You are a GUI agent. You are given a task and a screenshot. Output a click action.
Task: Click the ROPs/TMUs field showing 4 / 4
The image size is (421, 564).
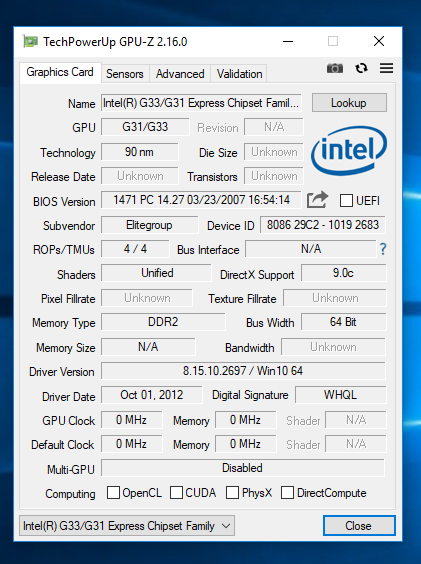(135, 249)
